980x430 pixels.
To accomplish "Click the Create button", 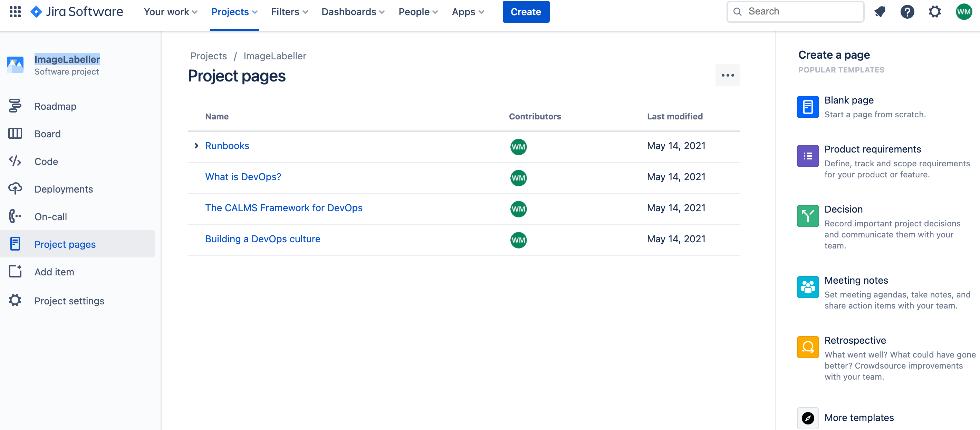I will click(525, 11).
